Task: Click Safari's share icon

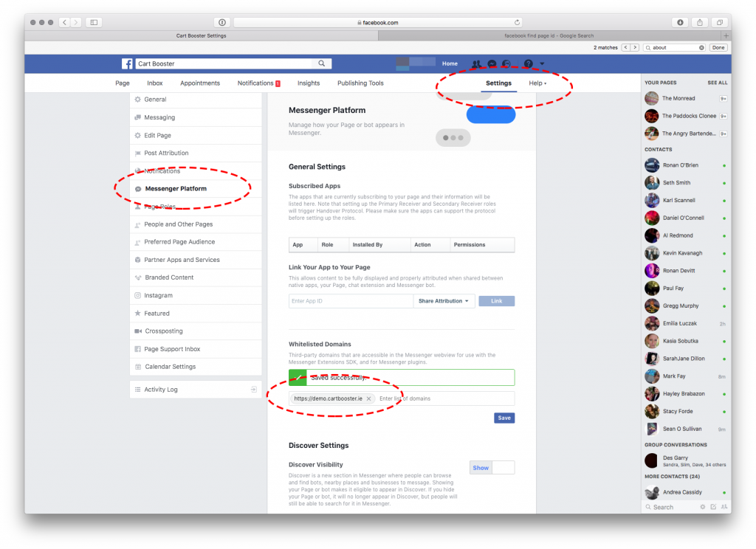Action: pos(700,22)
